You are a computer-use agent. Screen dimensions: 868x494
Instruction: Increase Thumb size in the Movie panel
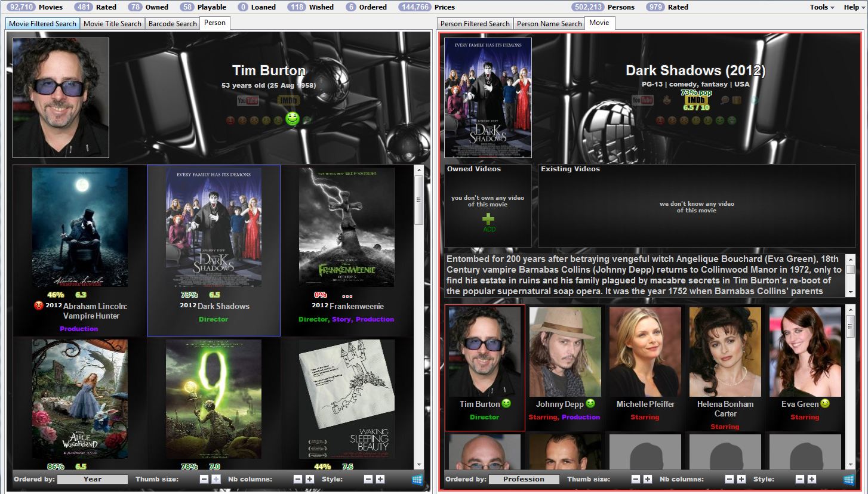[x=648, y=479]
